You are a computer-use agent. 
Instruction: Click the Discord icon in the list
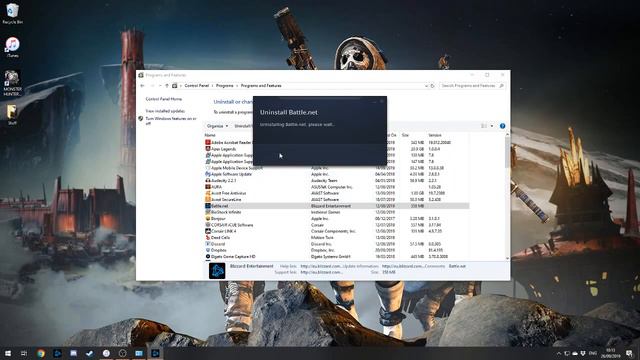click(208, 244)
